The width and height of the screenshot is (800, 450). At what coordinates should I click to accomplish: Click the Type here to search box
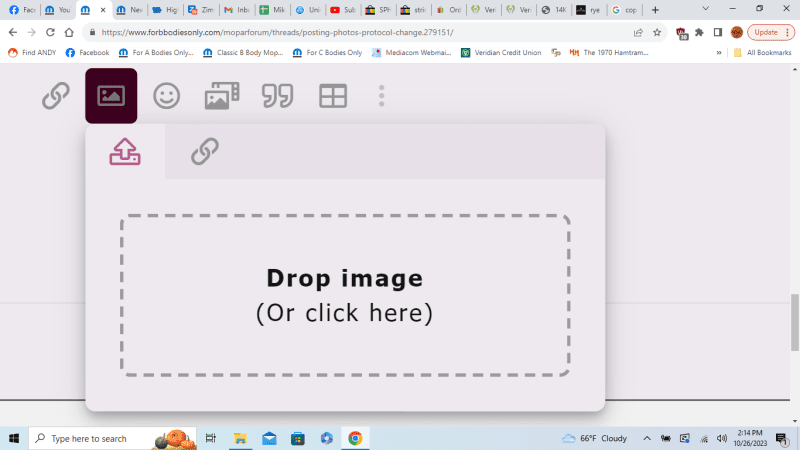coord(112,438)
